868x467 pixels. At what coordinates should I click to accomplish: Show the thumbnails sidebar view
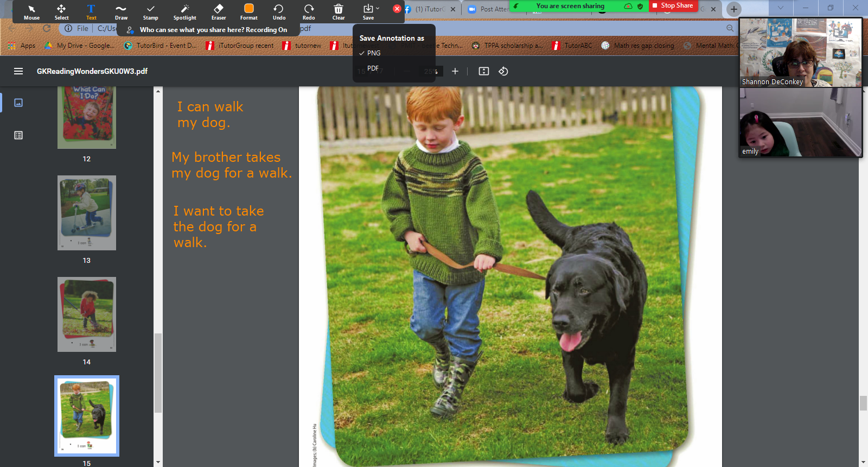click(18, 103)
